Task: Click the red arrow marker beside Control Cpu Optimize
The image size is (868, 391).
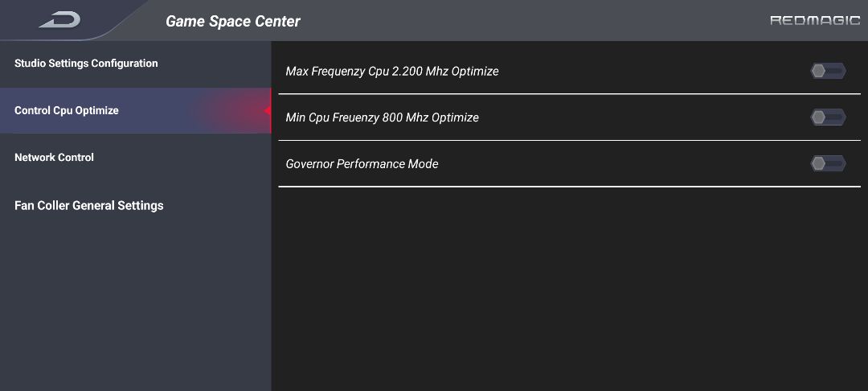Action: 268,111
